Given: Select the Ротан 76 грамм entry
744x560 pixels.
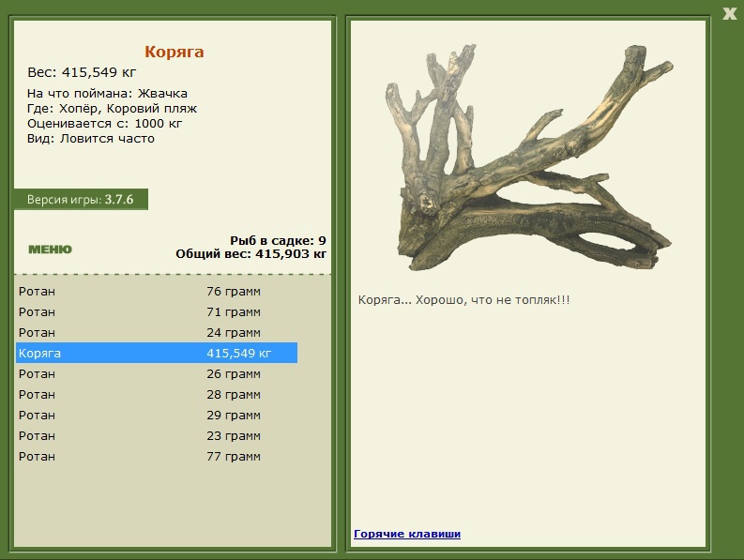Looking at the screenshot, I should point(157,292).
